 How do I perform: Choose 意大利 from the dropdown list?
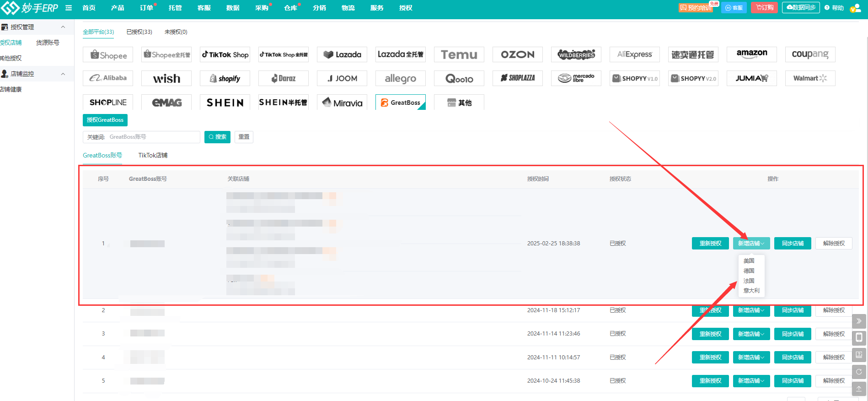tap(751, 291)
